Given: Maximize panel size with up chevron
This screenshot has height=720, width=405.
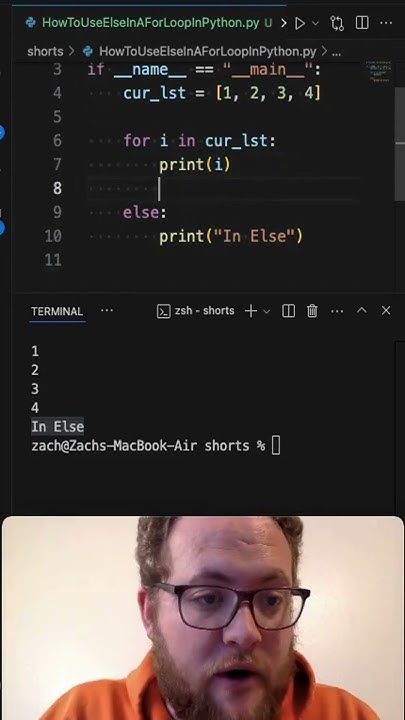Looking at the screenshot, I should 362,310.
